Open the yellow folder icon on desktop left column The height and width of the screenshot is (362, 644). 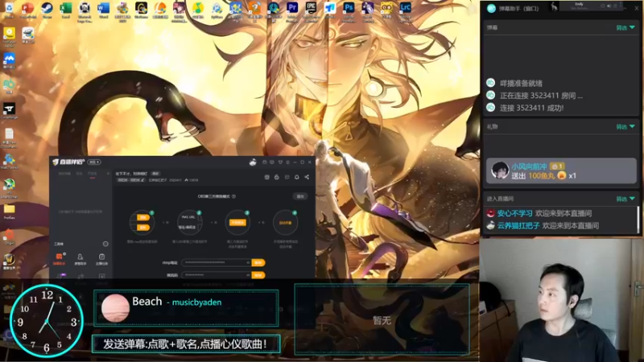click(9, 211)
